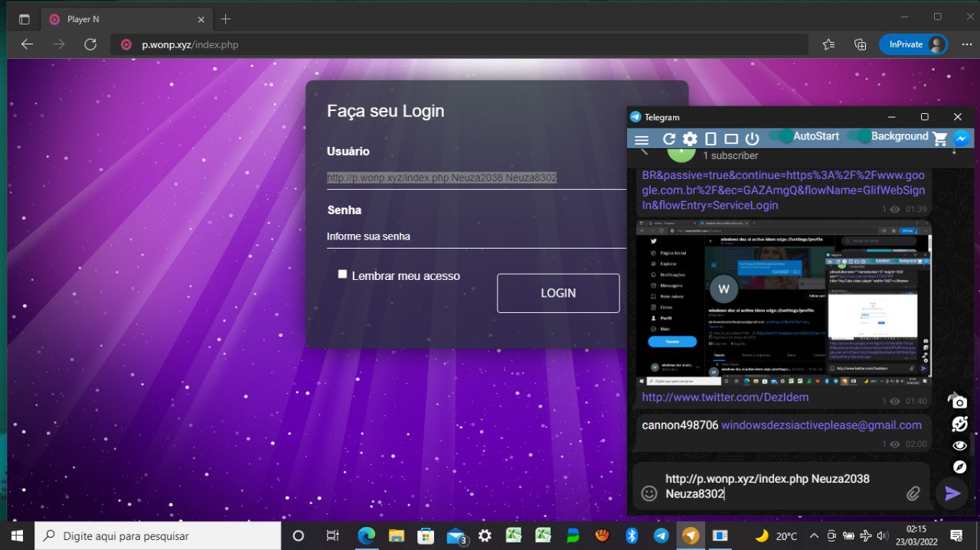This screenshot has height=550, width=980.
Task: Attach a file with the paperclip icon
Action: coord(913,493)
